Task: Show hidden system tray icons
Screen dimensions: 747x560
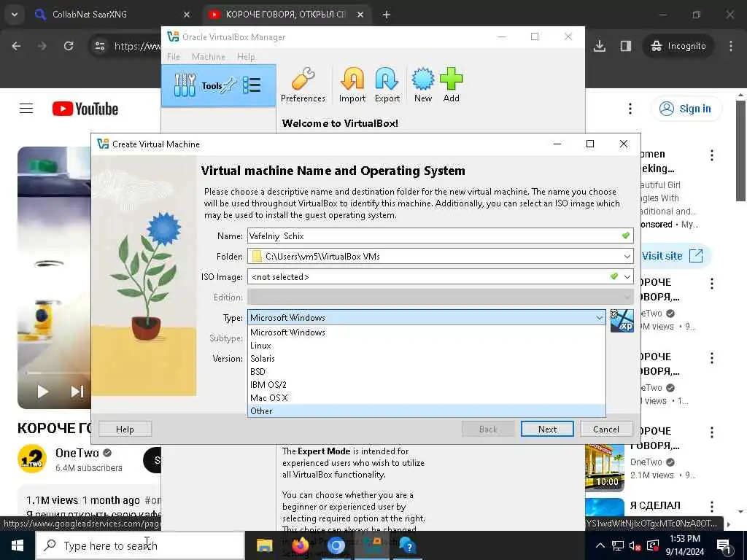Action: pos(600,545)
